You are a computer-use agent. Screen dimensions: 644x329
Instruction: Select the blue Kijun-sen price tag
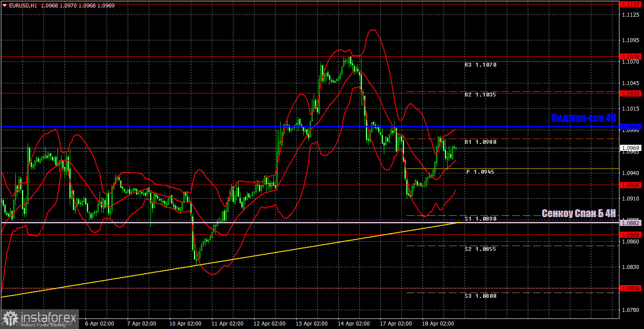631,127
